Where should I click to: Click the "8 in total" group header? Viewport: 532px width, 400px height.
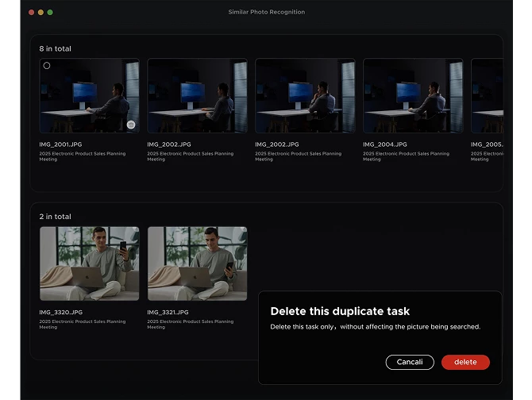56,49
